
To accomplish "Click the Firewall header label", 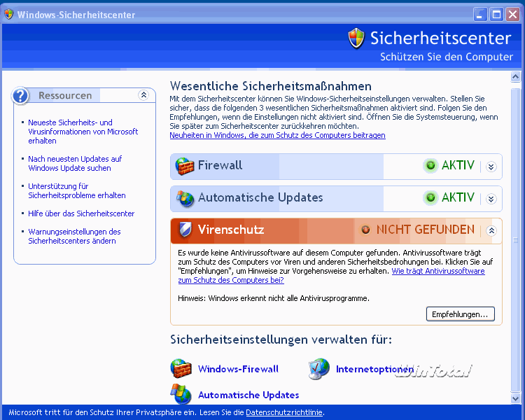I will 220,165.
